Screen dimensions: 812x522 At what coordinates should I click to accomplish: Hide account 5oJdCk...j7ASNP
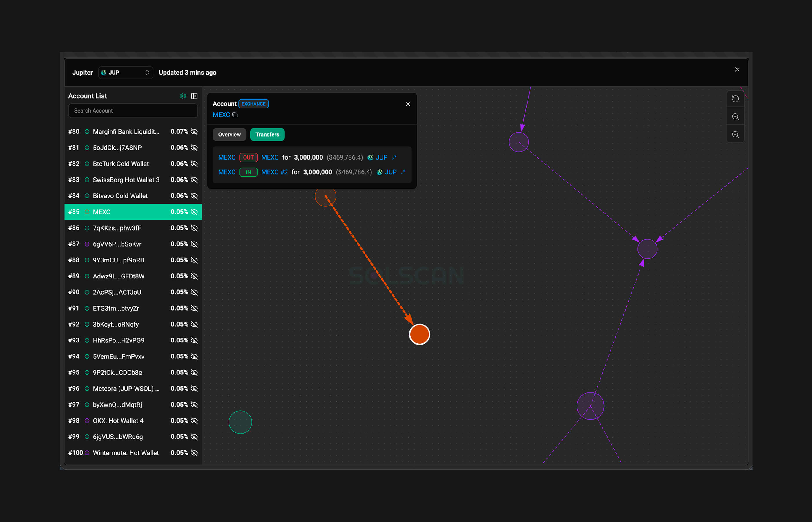[194, 147]
